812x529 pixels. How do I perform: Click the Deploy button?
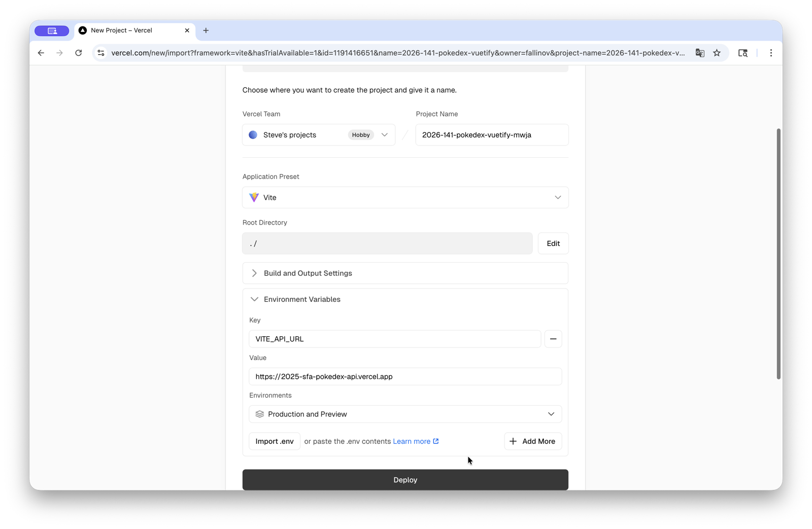[405, 479]
